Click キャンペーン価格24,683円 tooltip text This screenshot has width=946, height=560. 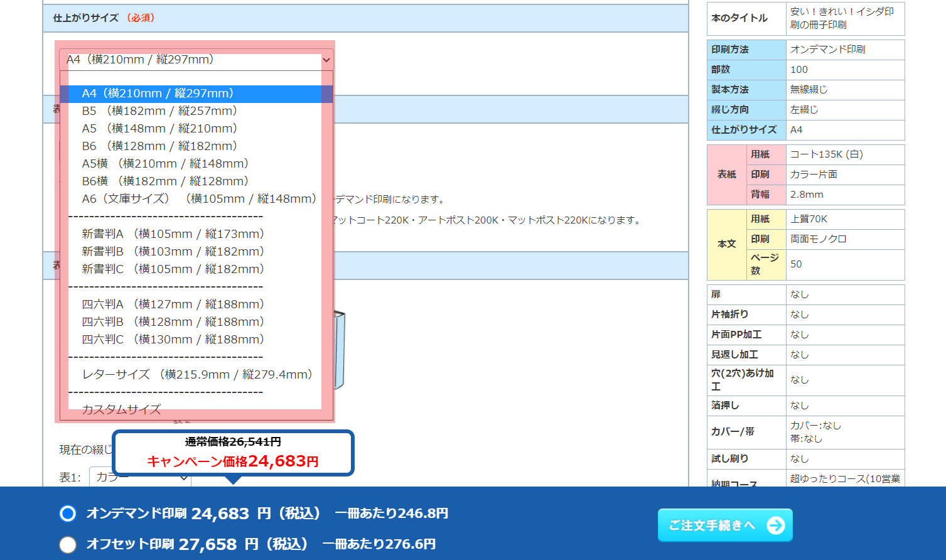[x=233, y=461]
